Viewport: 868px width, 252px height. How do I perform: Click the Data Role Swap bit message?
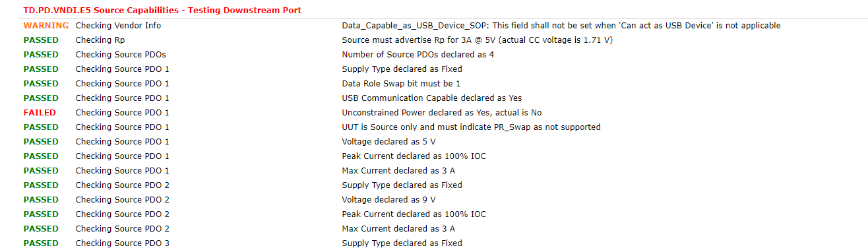click(x=401, y=83)
